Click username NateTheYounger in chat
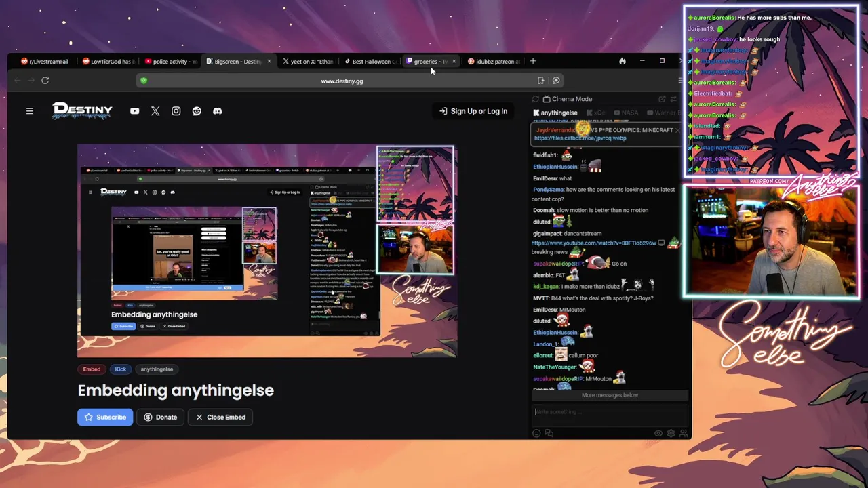This screenshot has width=868, height=488. (554, 367)
